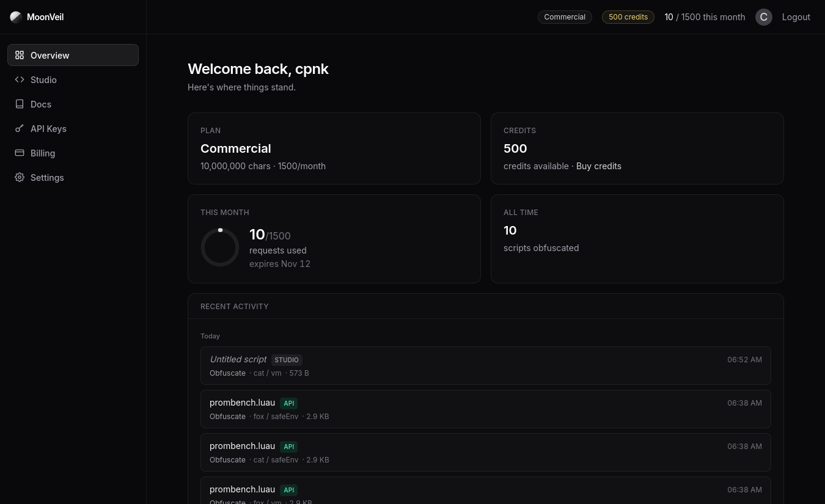The height and width of the screenshot is (504, 825).
Task: Click the "10,000,000 chars · 1500/month" plan detail
Action: pos(263,166)
